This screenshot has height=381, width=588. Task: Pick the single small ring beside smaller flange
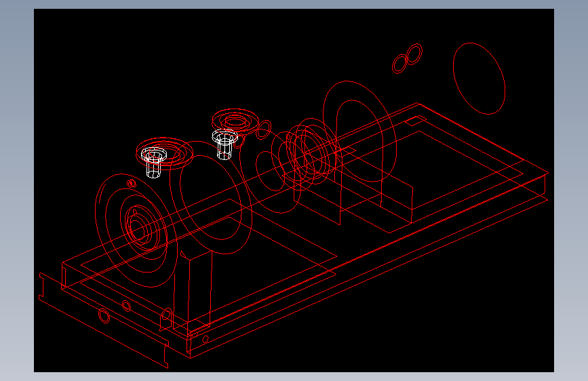point(264,130)
